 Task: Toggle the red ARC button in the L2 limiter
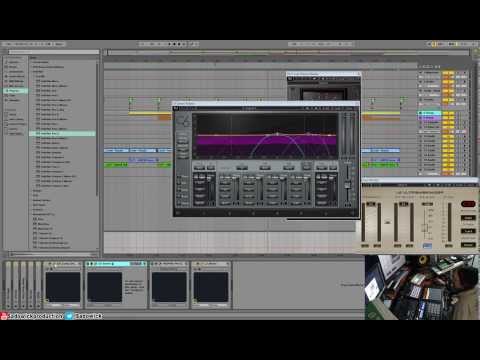tap(468, 204)
